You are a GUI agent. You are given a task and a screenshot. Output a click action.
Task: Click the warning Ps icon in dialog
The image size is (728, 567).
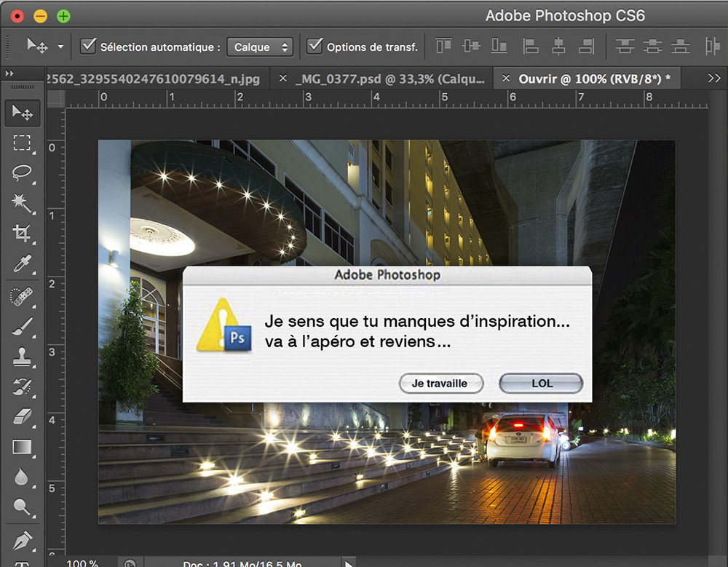coord(223,325)
